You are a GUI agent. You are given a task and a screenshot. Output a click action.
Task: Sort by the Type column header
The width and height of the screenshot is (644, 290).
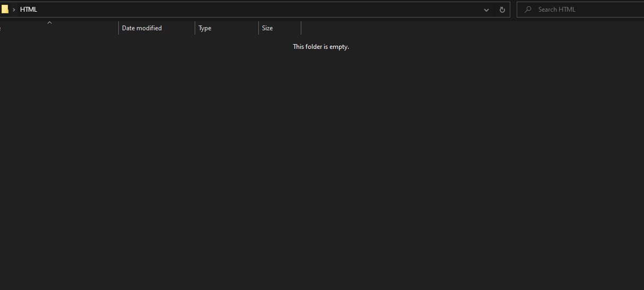coord(205,28)
